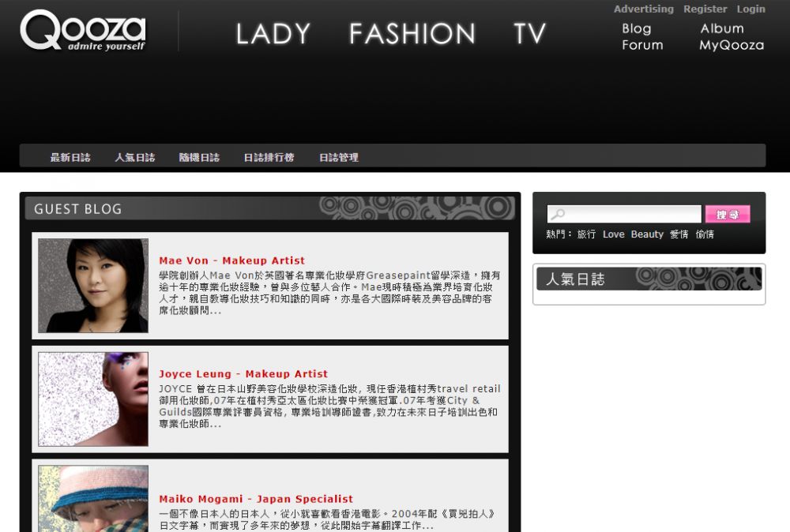Click the 人氣日誌 sidebar panel heading
The image size is (790, 532).
coord(575,279)
